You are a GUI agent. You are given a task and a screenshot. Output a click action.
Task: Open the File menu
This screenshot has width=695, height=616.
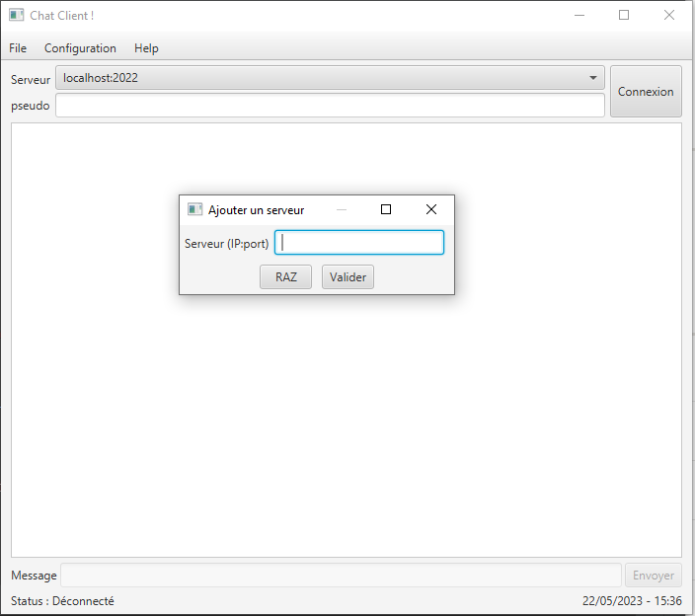(x=18, y=47)
